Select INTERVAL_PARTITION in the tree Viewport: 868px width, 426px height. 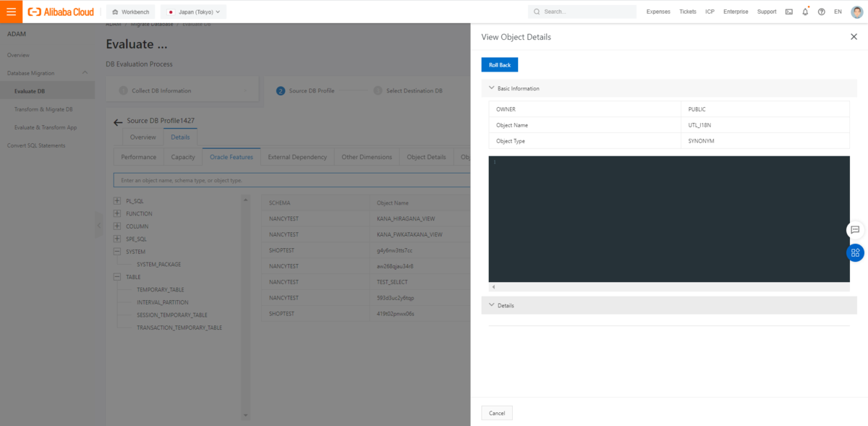162,302
